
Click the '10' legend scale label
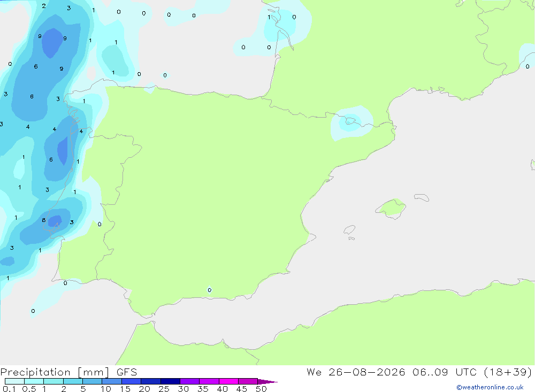106,389
